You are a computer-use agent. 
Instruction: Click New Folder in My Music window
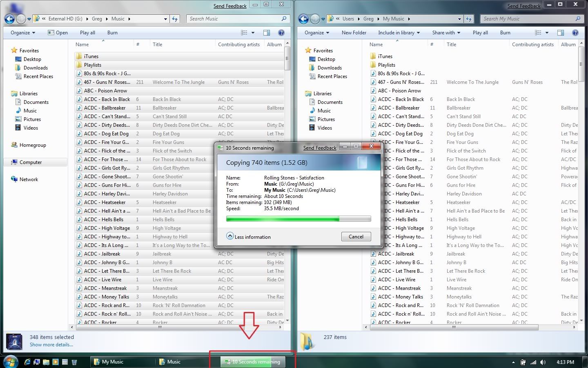pyautogui.click(x=354, y=33)
